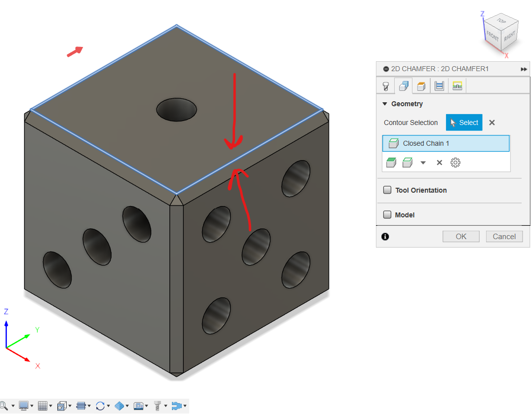Click the Select button for Contour Selection
The image size is (532, 414).
coord(464,122)
